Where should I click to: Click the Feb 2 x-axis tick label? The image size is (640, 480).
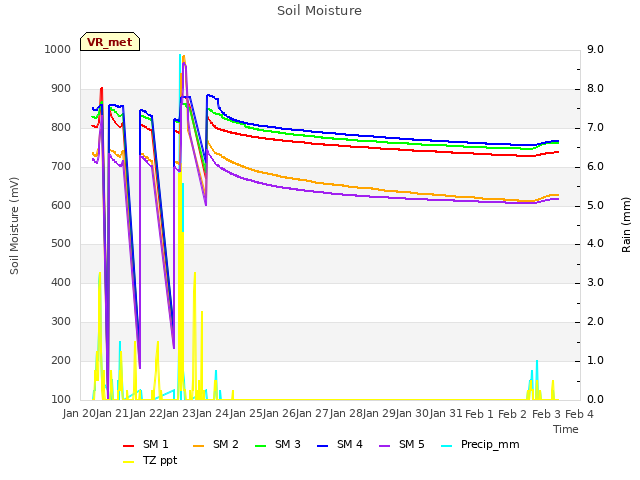click(x=513, y=414)
